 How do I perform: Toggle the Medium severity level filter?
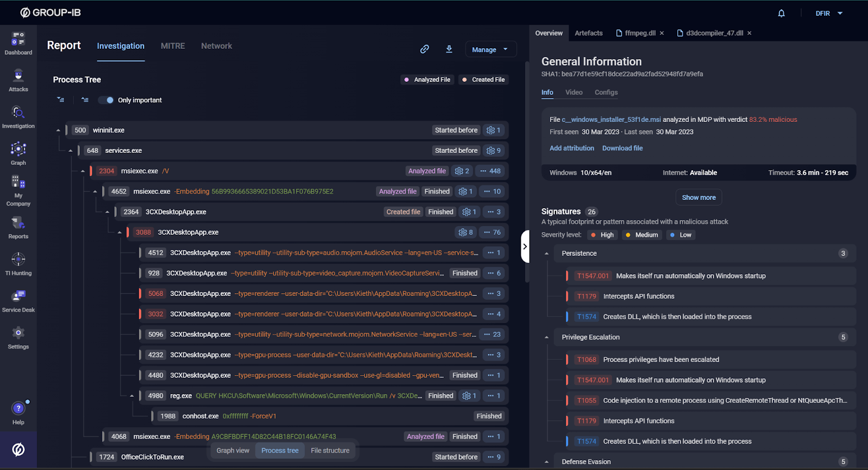(x=641, y=235)
